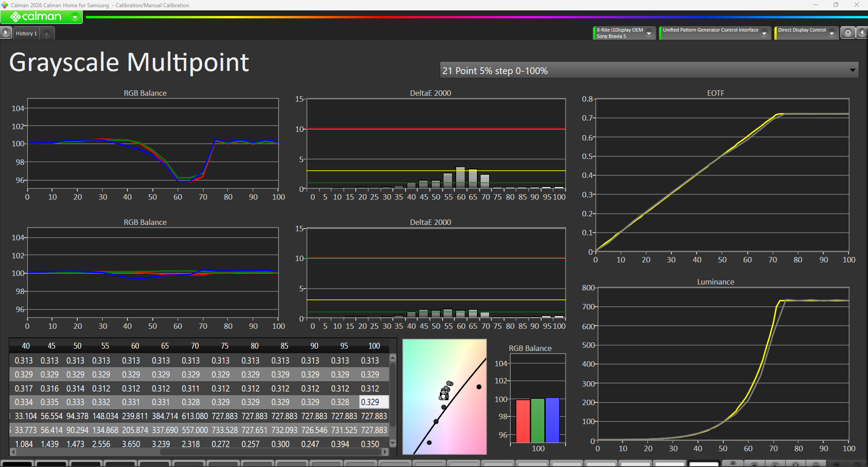Open the 21 Point 5% step dropdown

[x=852, y=70]
